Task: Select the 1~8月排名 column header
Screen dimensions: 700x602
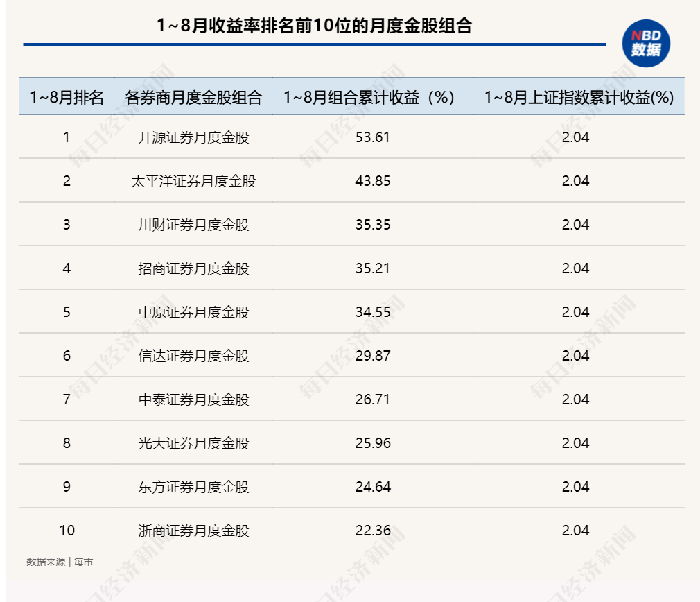Action: pyautogui.click(x=67, y=97)
